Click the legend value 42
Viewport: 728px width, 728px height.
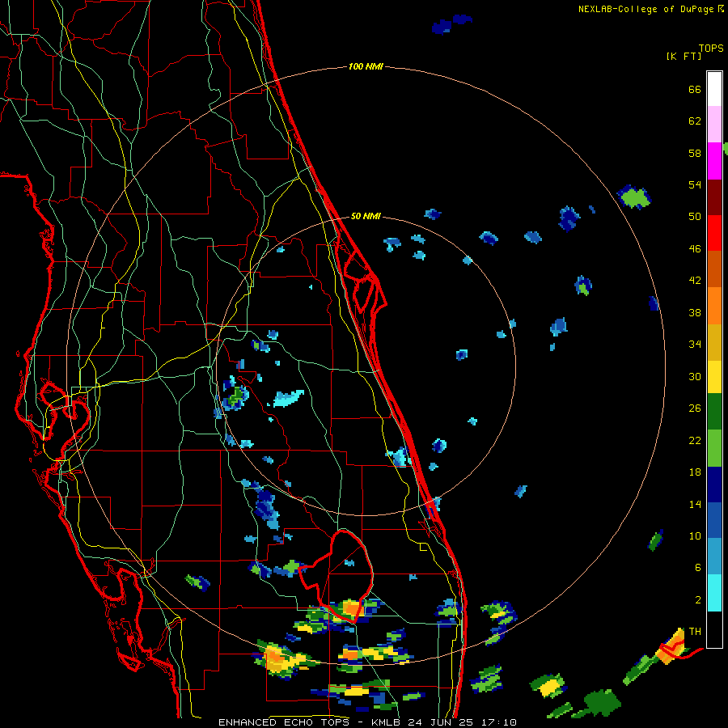695,281
